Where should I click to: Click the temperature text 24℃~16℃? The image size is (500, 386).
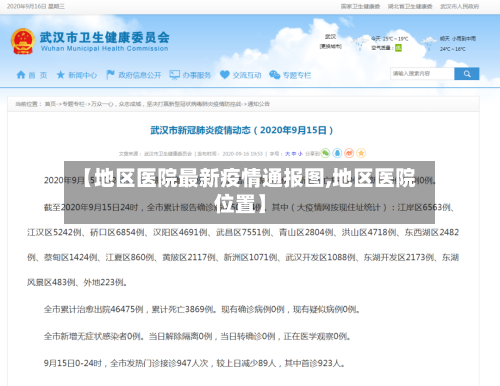[453, 49]
